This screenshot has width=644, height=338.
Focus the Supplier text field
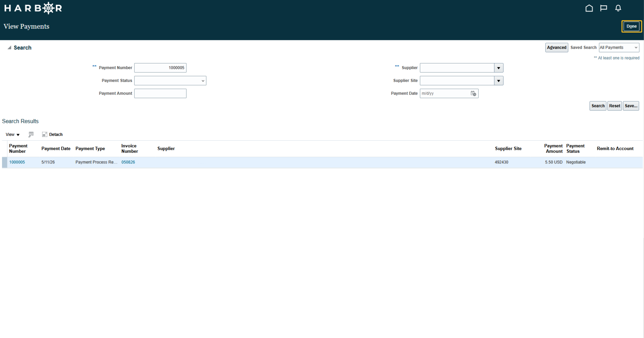click(457, 68)
